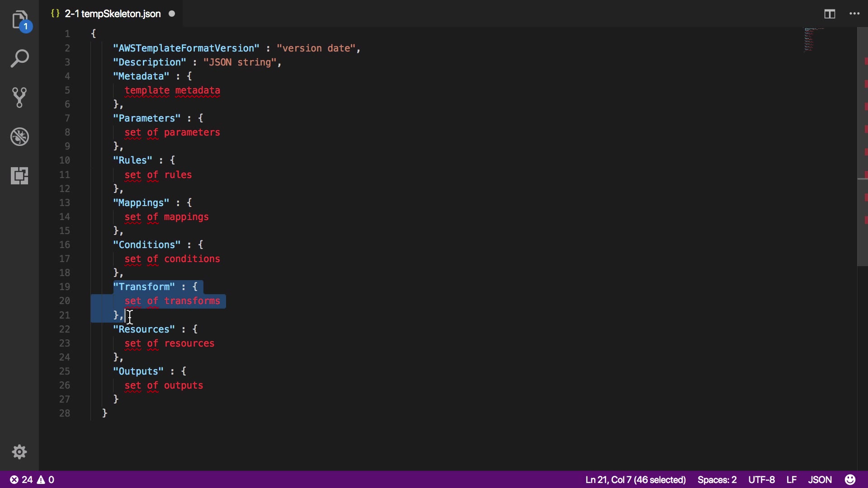The width and height of the screenshot is (868, 488).
Task: Open the errors and warnings problems indicator
Action: tap(32, 479)
